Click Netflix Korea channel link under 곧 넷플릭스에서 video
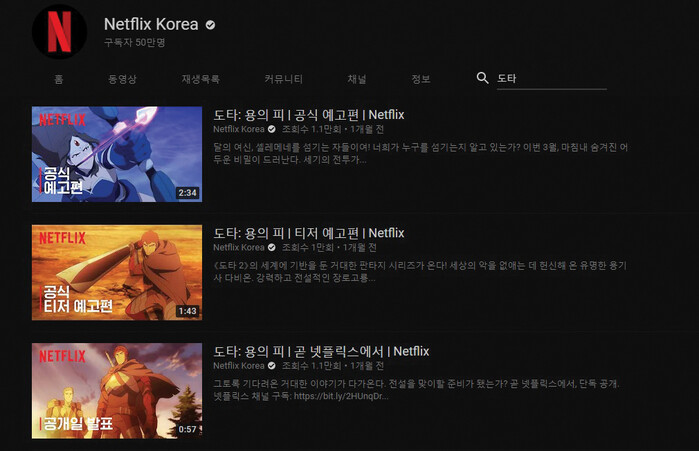The image size is (699, 451). pyautogui.click(x=239, y=366)
